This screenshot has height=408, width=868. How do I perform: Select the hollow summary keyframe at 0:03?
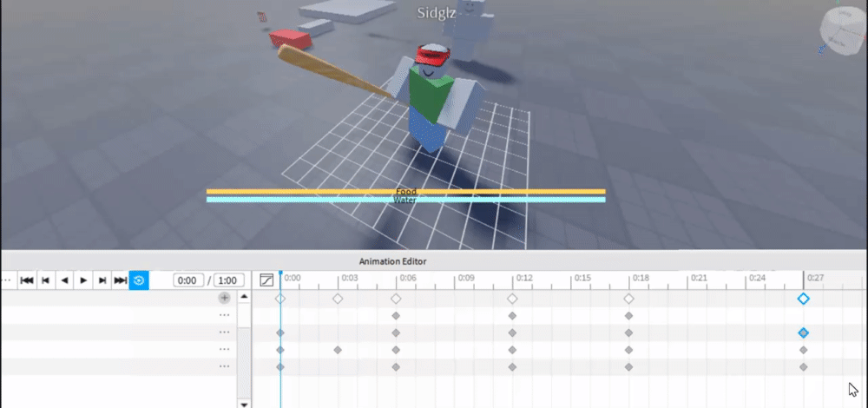(x=338, y=299)
